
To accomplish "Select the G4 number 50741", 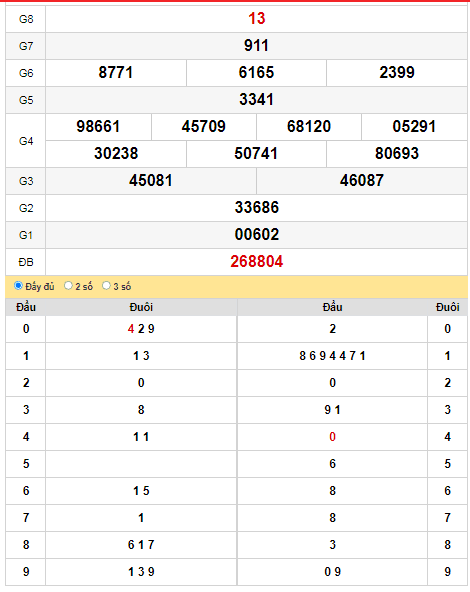I will tap(256, 154).
